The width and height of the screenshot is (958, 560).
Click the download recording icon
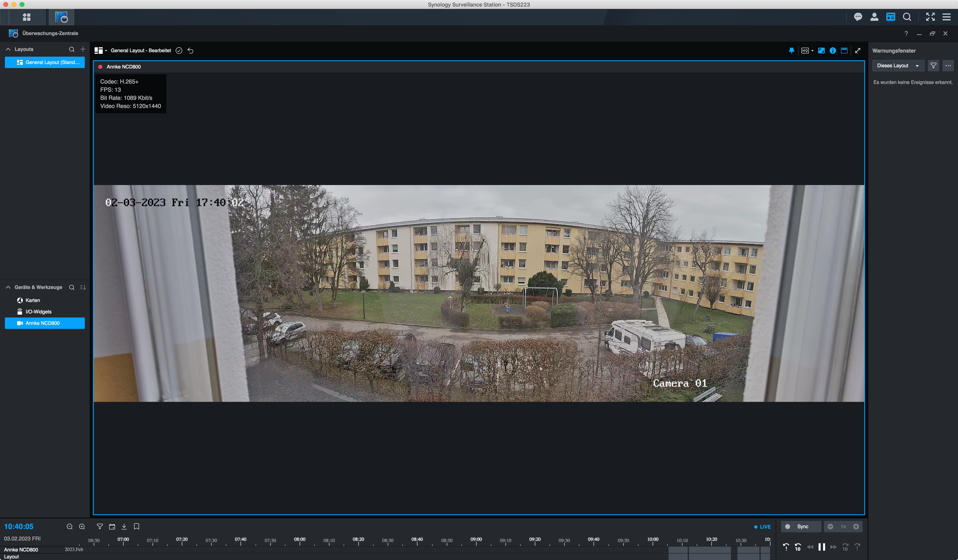pos(124,527)
